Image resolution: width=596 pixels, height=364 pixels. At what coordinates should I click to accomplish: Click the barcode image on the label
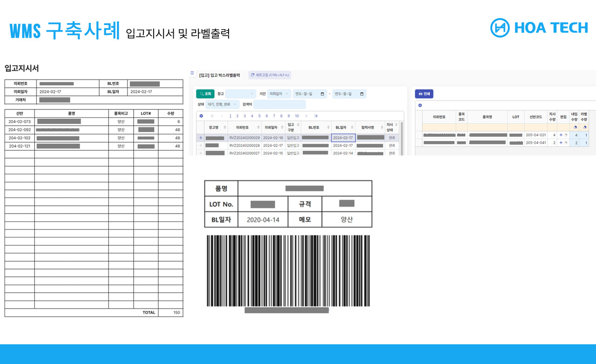pos(288,270)
